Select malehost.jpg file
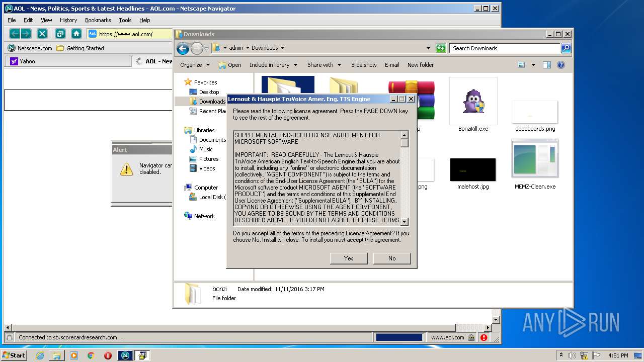 click(x=473, y=174)
